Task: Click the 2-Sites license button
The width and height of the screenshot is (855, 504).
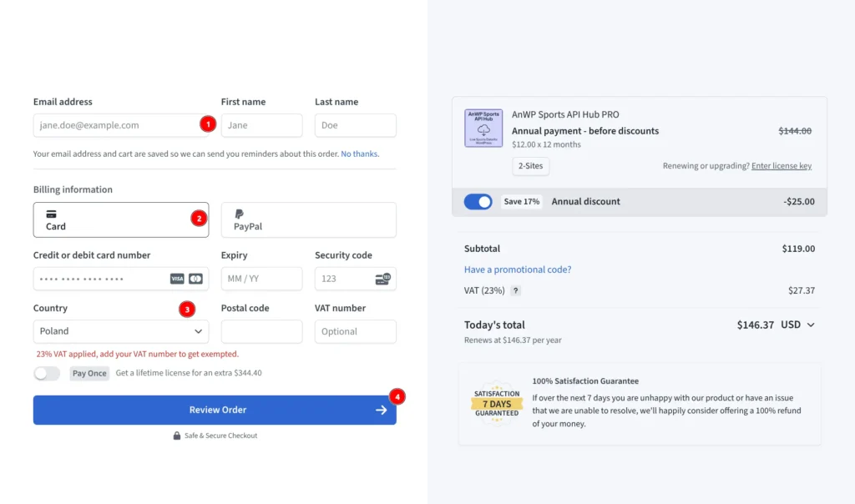Action: pos(530,166)
